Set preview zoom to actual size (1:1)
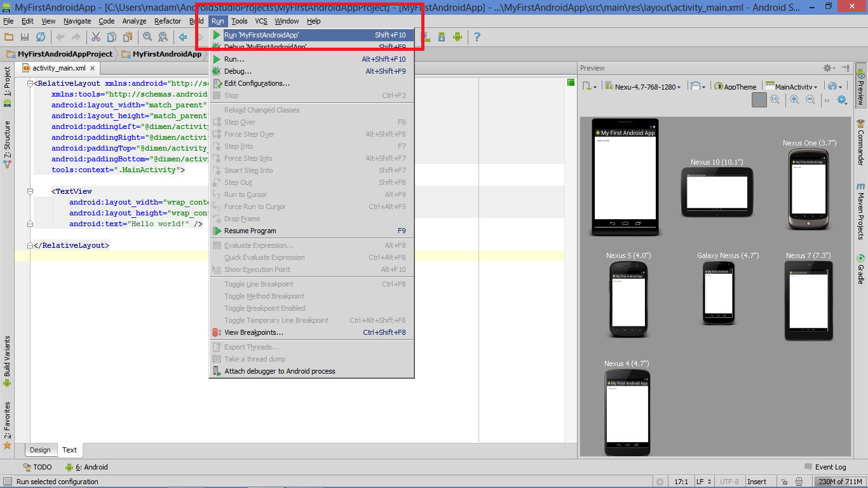The image size is (868, 488). click(775, 99)
